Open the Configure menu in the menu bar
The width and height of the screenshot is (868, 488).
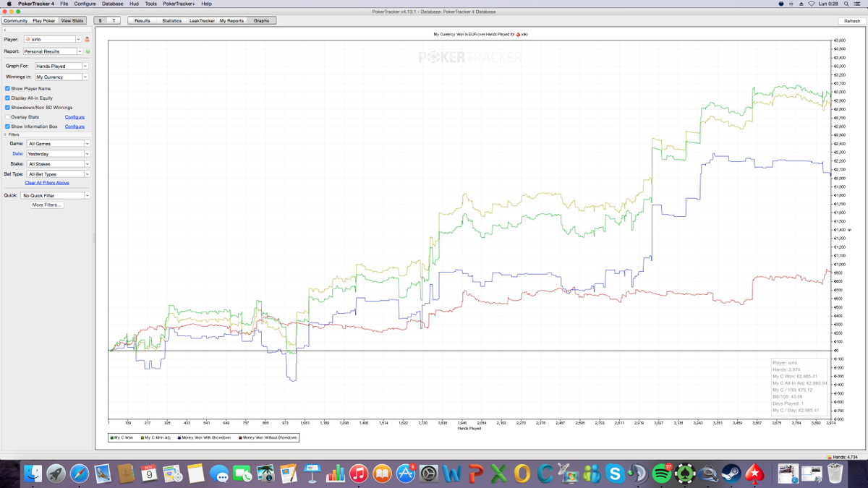coord(85,4)
